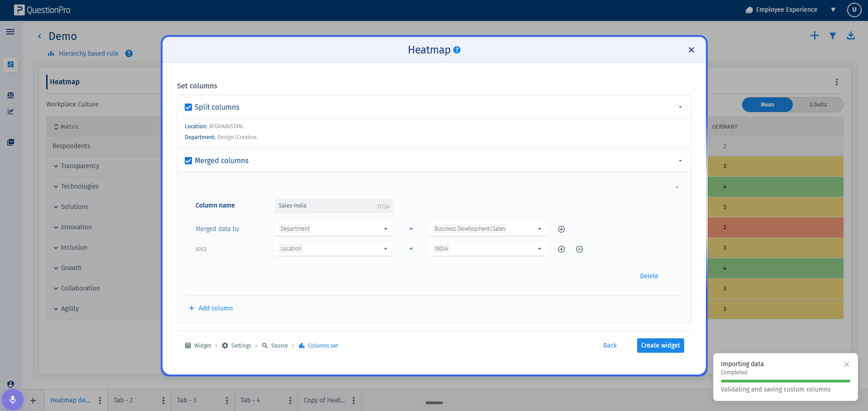Add condition on Location row

[x=561, y=249]
